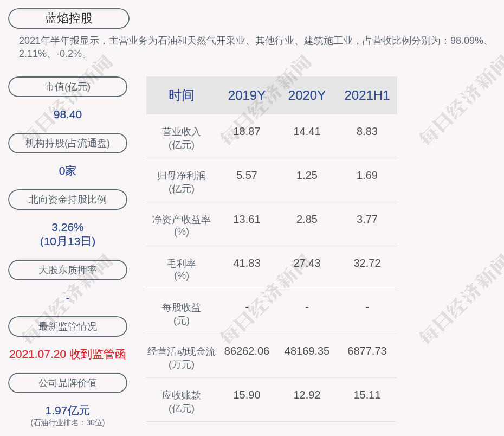Select the 净资产收益率 row label

pos(181,225)
